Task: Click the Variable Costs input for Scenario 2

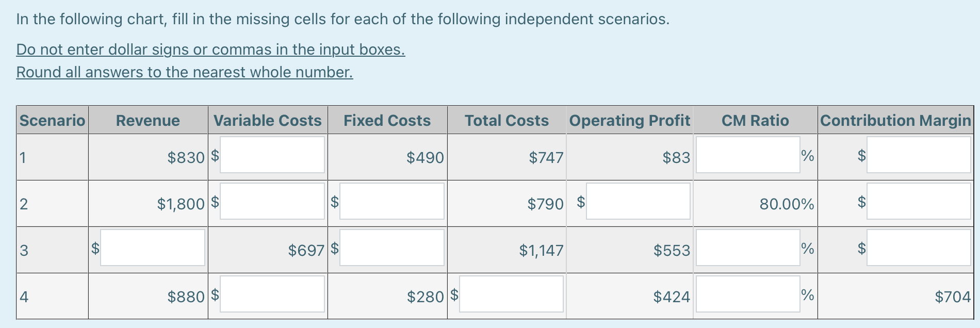Action: coord(272,202)
